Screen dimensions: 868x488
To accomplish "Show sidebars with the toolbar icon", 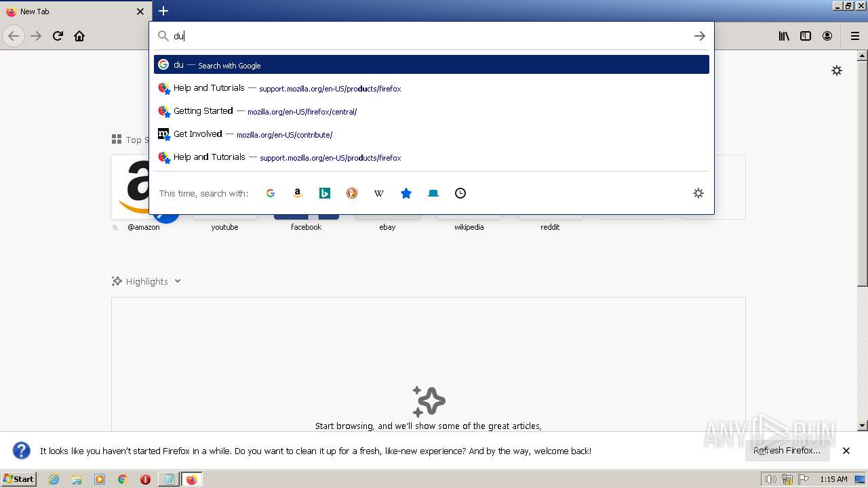I will click(806, 36).
